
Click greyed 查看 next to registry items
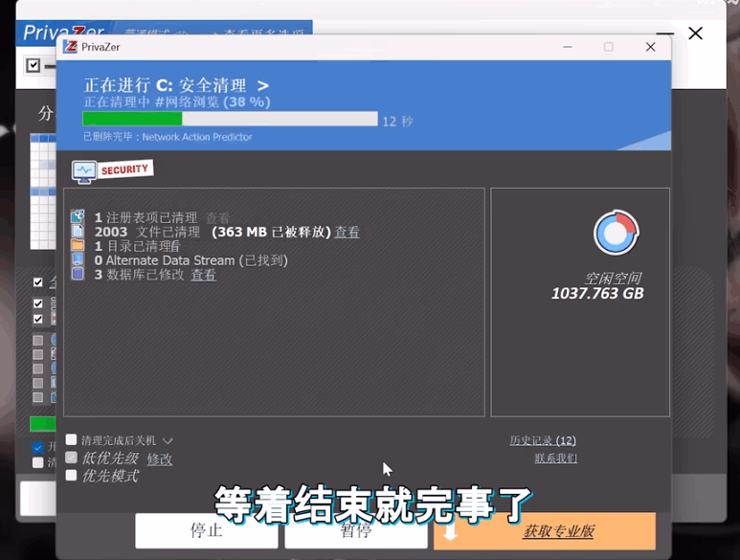click(x=217, y=218)
